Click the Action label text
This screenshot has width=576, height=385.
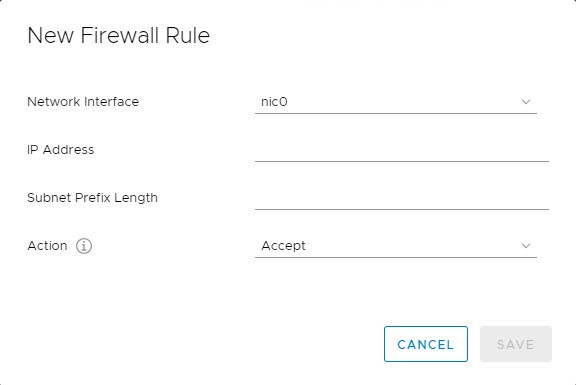pyautogui.click(x=47, y=246)
